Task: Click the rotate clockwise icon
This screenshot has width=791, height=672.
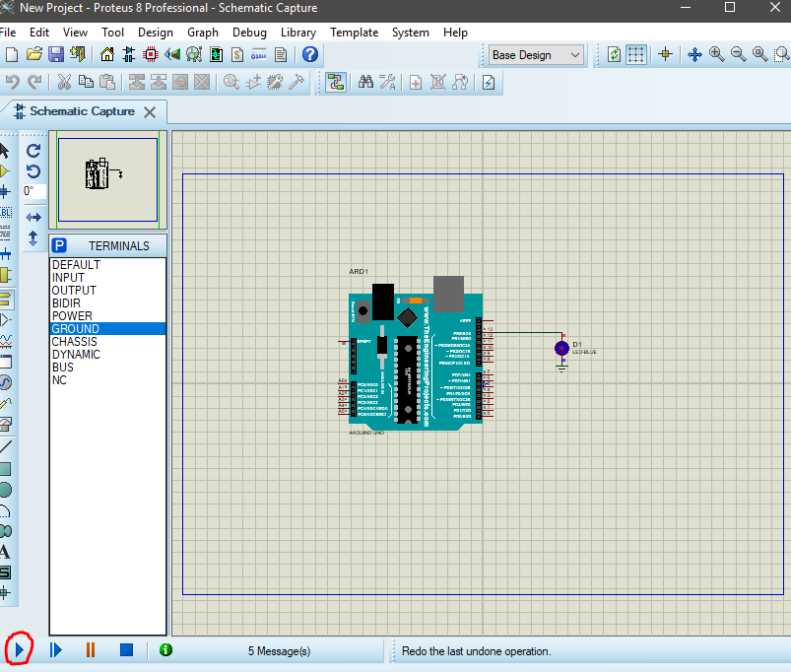Action: (33, 151)
